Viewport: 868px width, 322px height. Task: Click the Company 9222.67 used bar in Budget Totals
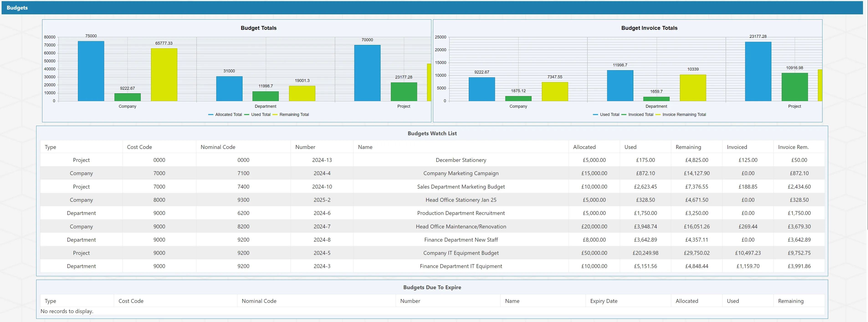point(127,97)
